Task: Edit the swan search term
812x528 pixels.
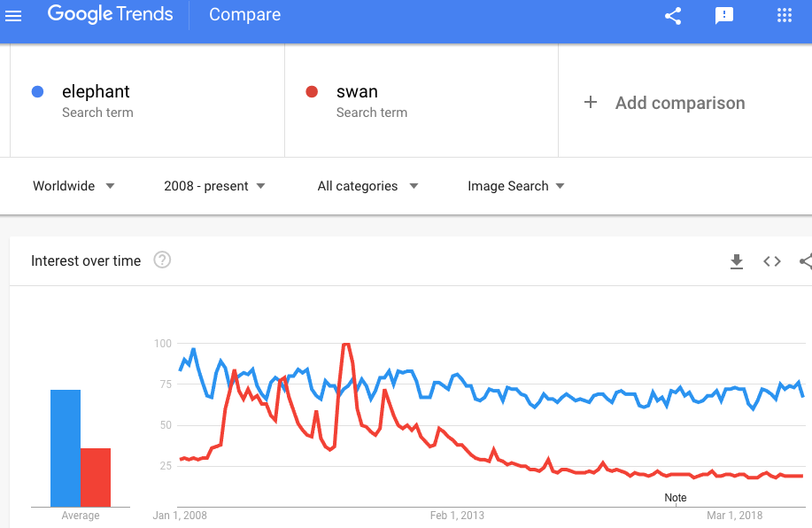Action: point(357,91)
